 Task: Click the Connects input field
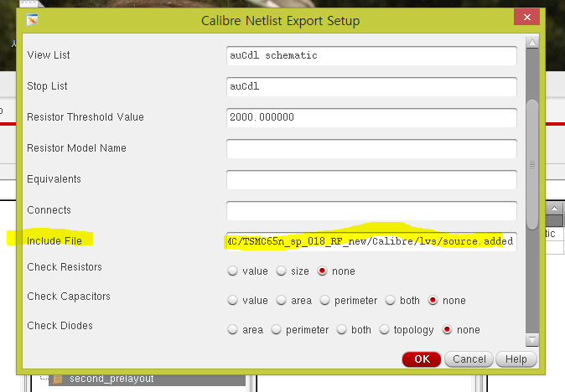click(371, 210)
